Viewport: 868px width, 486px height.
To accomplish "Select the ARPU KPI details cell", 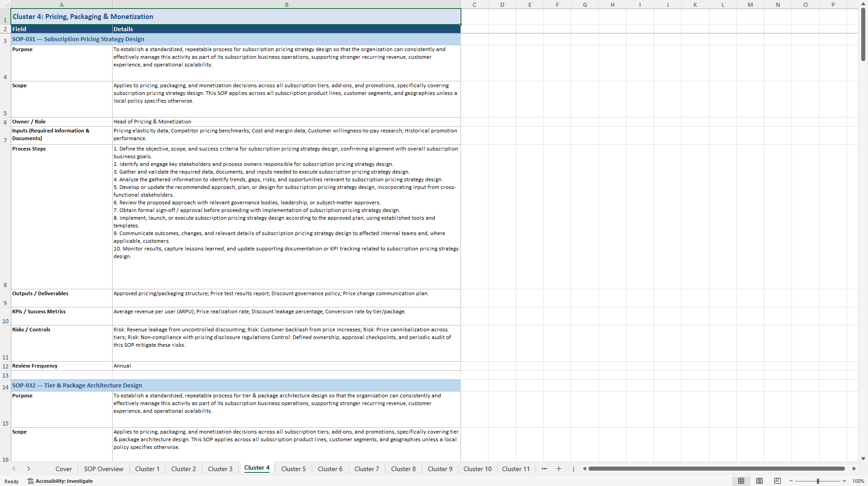I will coord(286,316).
